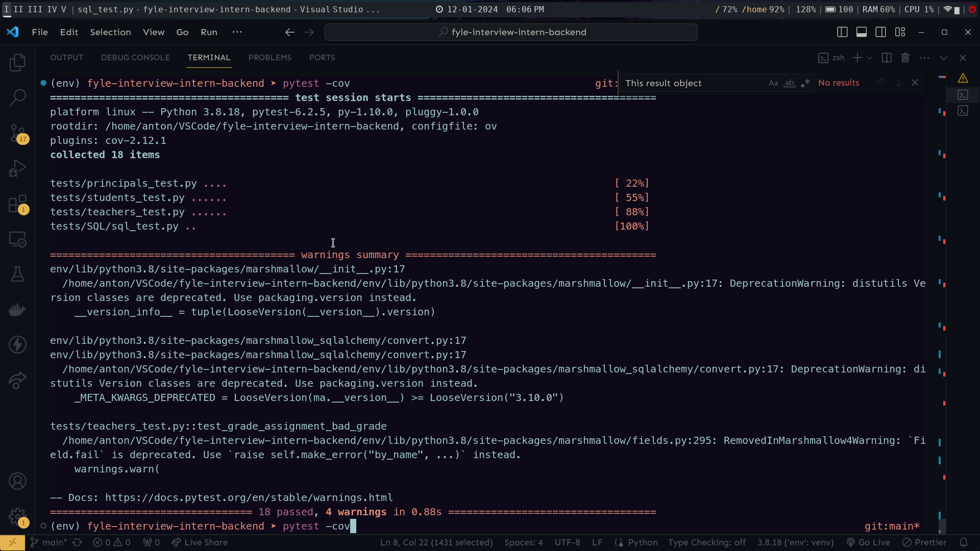The height and width of the screenshot is (551, 980).
Task: Toggle the secondary side bar layout icon
Action: coord(881,32)
